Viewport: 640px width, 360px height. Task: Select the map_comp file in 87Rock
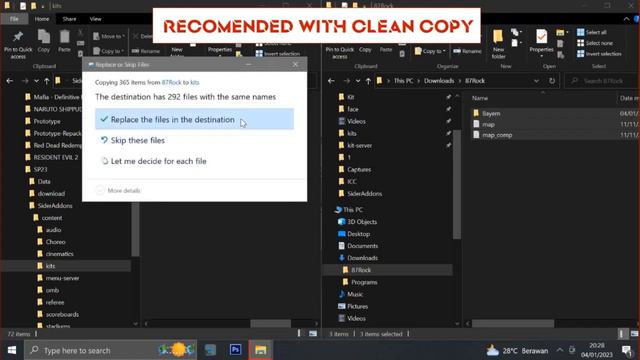497,135
